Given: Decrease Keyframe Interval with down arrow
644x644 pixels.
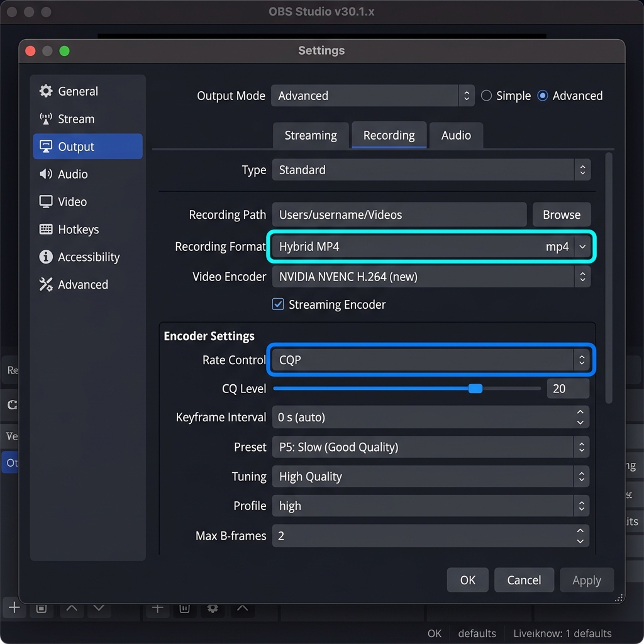Looking at the screenshot, I should (x=580, y=422).
